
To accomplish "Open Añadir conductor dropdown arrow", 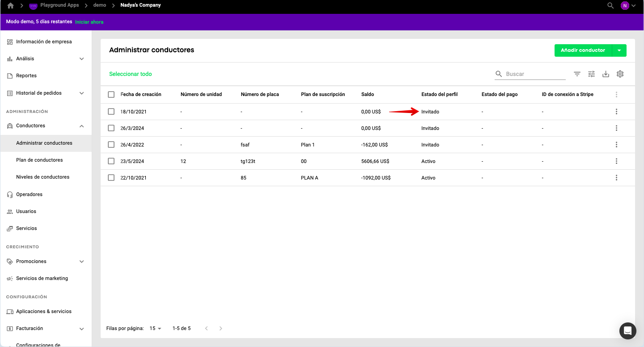I will 619,50.
